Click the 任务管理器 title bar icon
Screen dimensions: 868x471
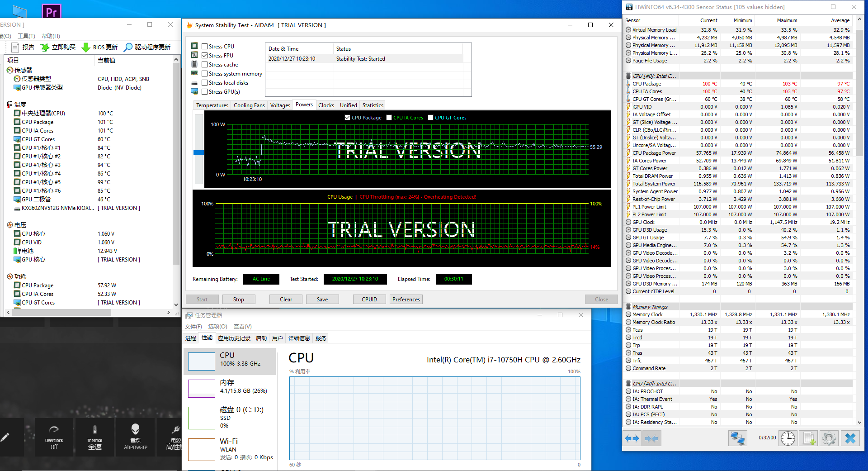point(189,315)
